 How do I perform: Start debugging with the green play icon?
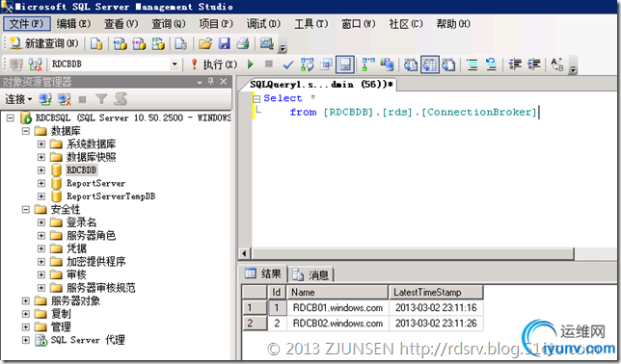250,65
